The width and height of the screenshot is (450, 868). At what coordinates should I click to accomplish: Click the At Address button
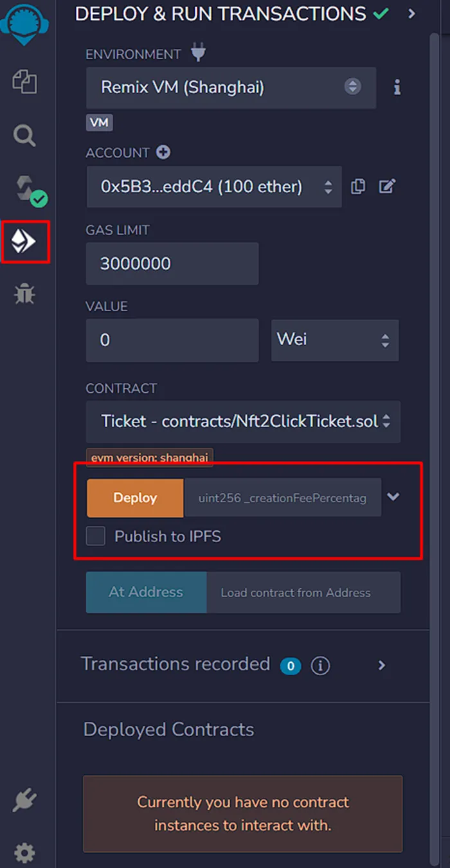click(x=146, y=592)
